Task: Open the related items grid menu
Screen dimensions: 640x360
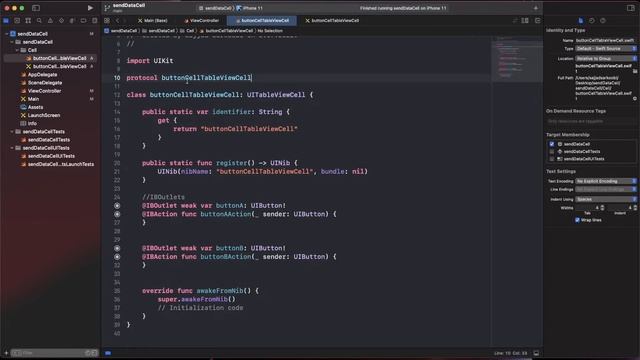Action: click(x=107, y=20)
